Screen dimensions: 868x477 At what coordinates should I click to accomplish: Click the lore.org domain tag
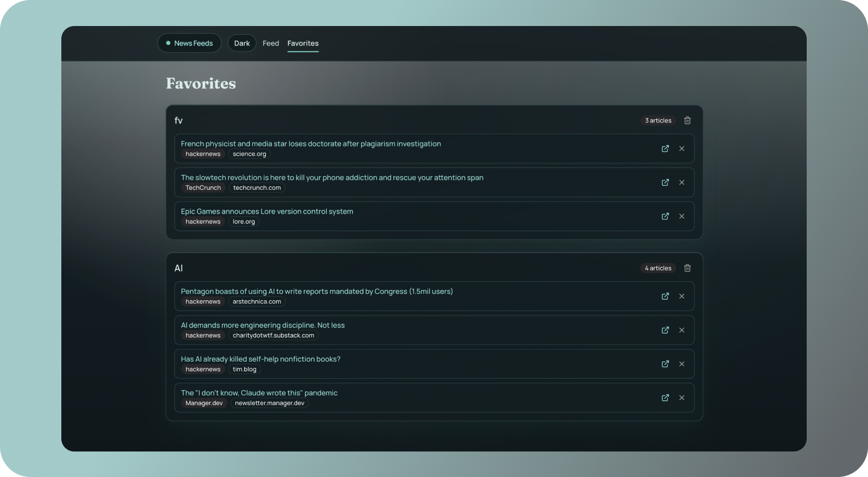click(x=244, y=222)
